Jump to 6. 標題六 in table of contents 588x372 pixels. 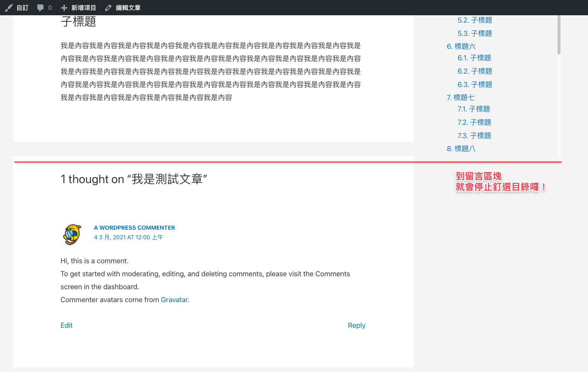click(x=461, y=47)
